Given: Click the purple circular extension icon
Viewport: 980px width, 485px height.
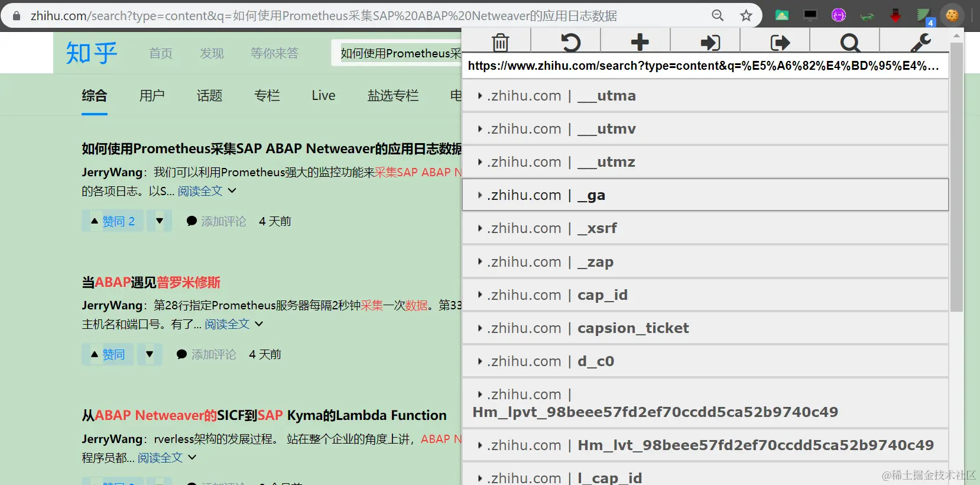Looking at the screenshot, I should coord(838,15).
